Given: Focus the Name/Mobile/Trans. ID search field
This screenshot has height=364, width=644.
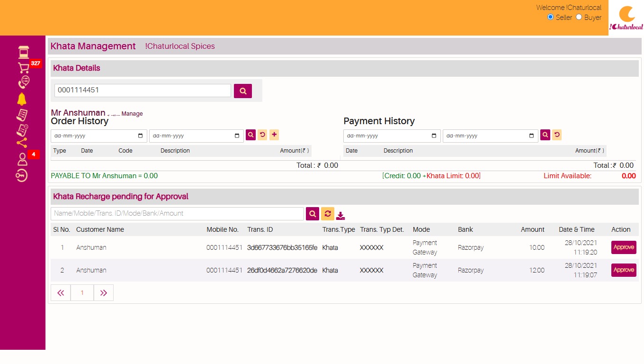Looking at the screenshot, I should [x=177, y=214].
